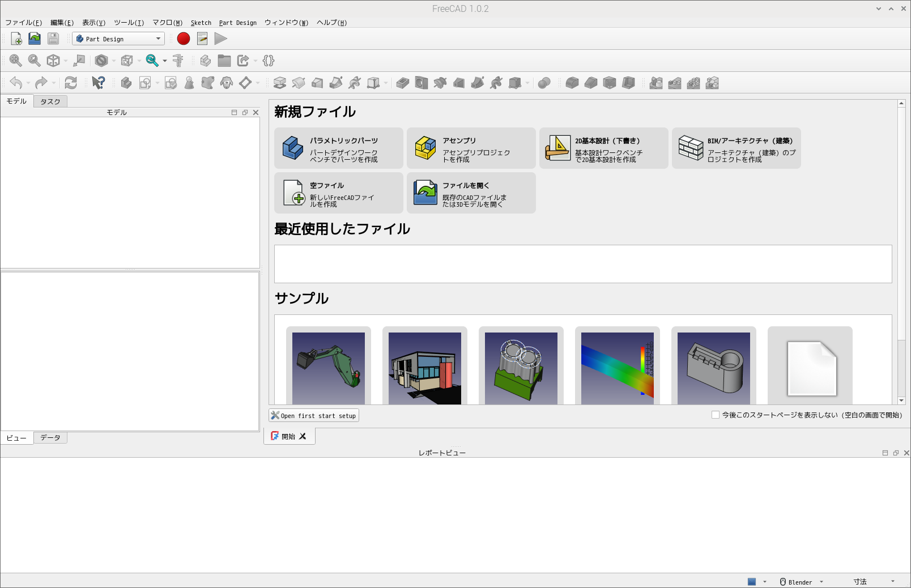
Task: Click the fit all zoom icon
Action: click(x=16, y=61)
